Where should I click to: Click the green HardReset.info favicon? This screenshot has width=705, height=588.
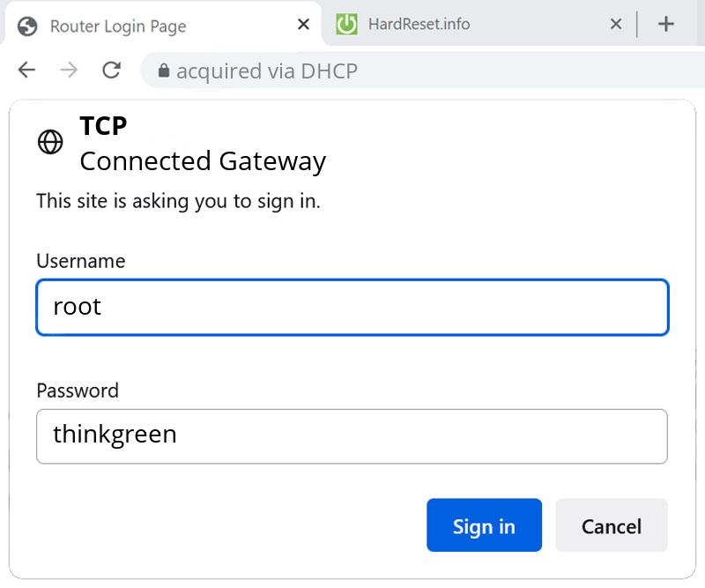pos(347,25)
